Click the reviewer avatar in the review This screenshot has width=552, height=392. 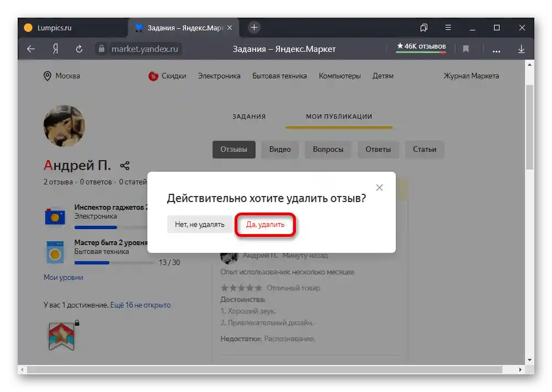click(x=229, y=257)
